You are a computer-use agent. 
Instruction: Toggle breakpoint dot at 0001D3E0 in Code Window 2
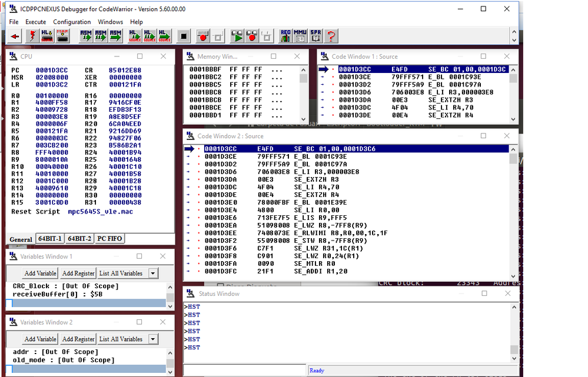199,202
